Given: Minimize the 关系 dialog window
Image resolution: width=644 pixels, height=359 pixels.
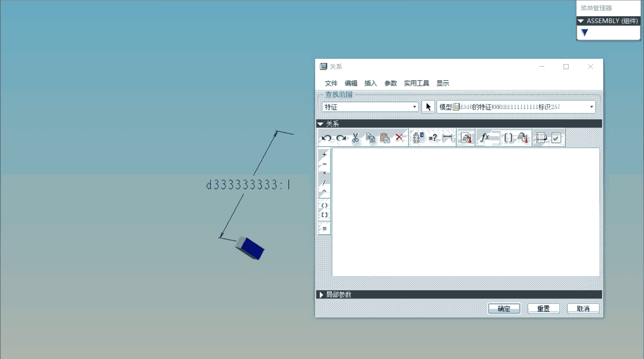Looking at the screenshot, I should pos(542,67).
